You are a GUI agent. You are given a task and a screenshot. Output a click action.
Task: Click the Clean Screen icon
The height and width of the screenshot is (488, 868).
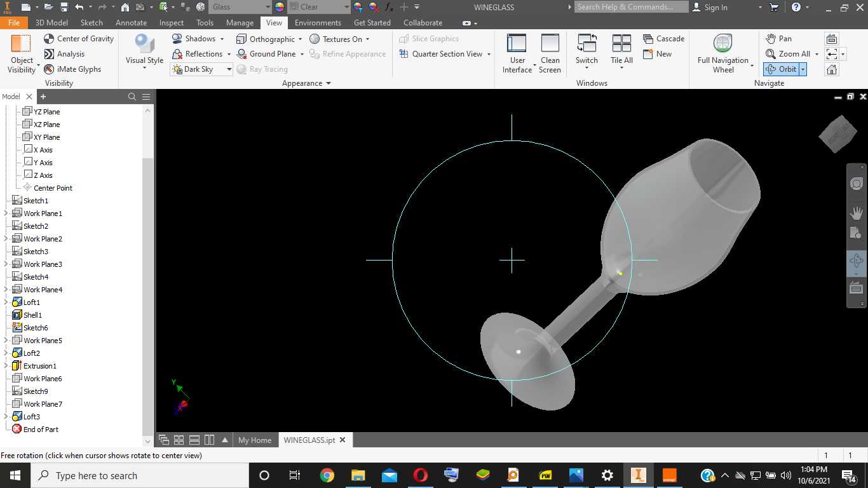coord(550,53)
